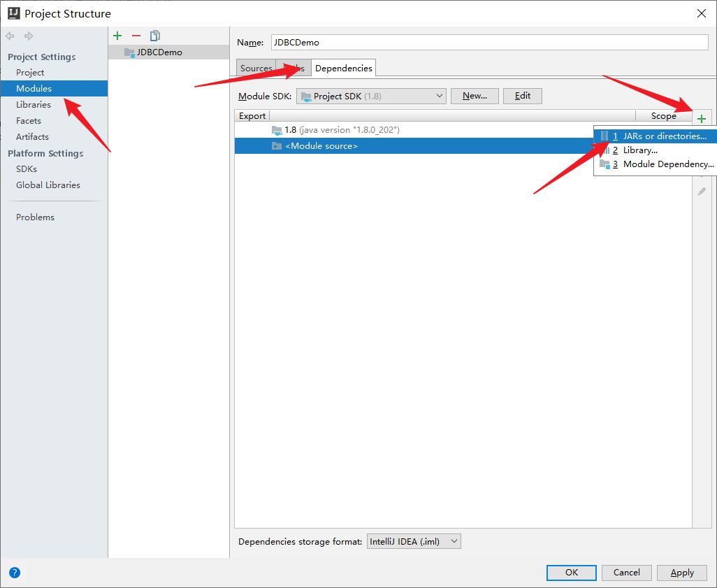Viewport: 717px width, 588px height.
Task: Open Artifacts settings
Action: 32,137
